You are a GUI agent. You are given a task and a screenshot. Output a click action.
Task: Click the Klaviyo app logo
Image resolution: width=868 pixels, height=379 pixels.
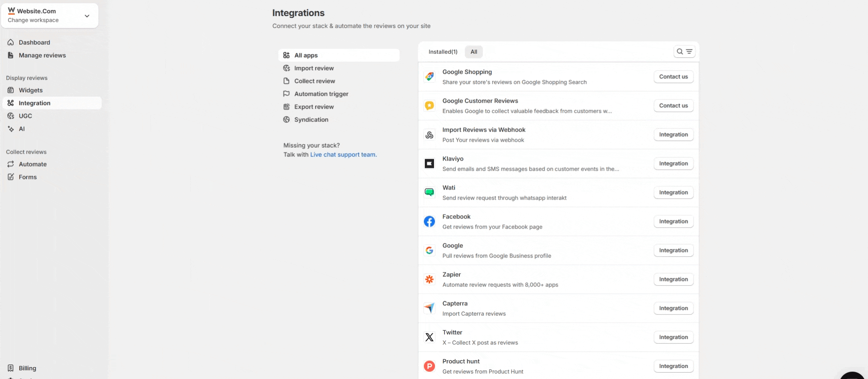429,164
